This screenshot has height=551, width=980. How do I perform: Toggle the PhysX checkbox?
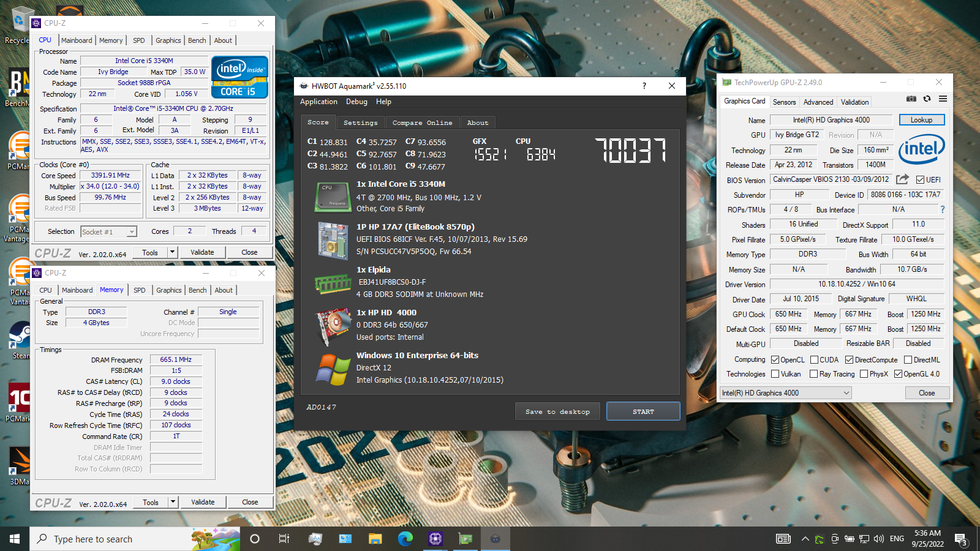[x=864, y=374]
